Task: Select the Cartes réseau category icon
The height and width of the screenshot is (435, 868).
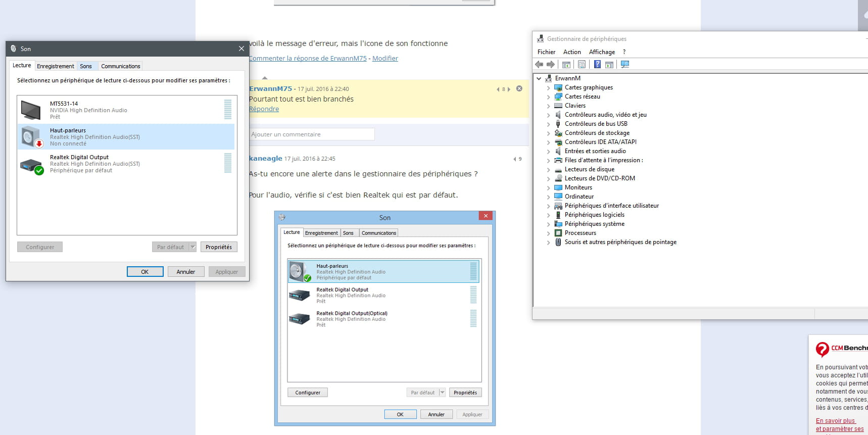Action: 558,96
